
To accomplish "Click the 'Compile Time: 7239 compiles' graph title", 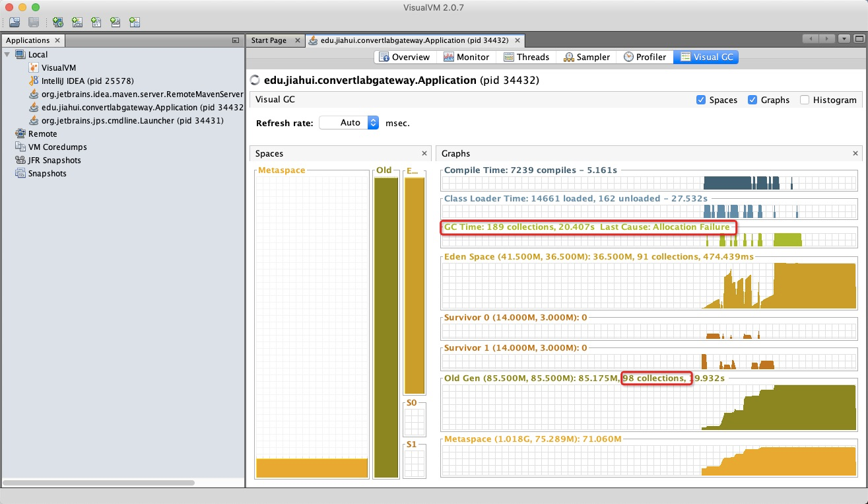I will pos(531,170).
